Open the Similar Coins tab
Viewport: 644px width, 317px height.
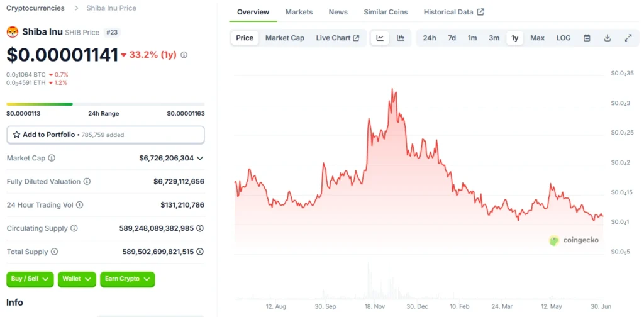click(386, 12)
